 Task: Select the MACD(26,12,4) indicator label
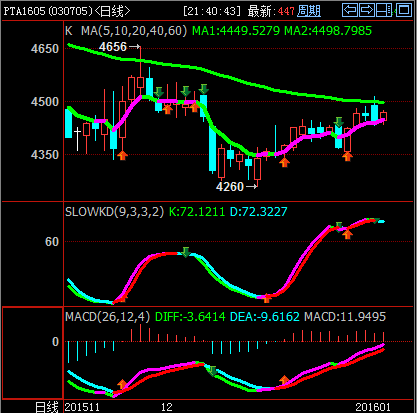point(107,316)
